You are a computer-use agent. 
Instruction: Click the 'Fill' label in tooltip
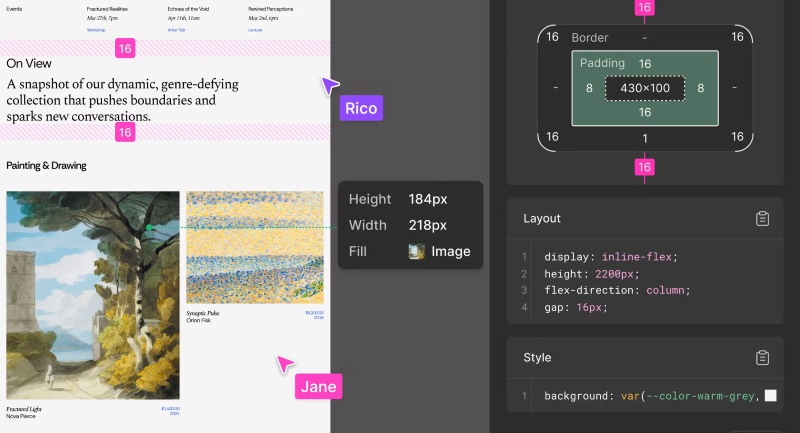pyautogui.click(x=358, y=251)
